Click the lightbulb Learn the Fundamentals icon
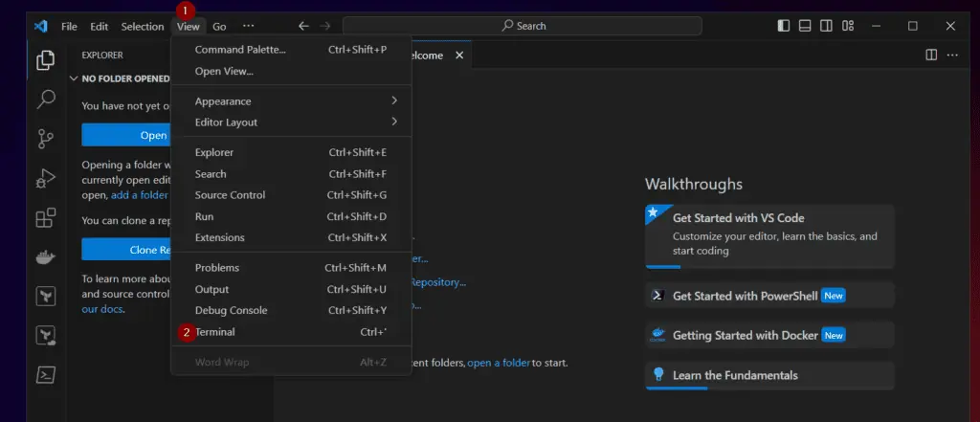This screenshot has width=980, height=422. 657,375
